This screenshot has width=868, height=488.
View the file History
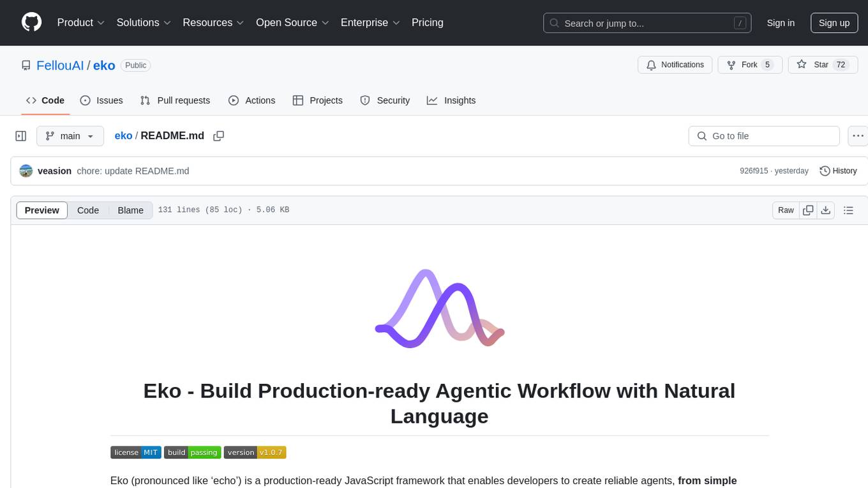tap(838, 171)
